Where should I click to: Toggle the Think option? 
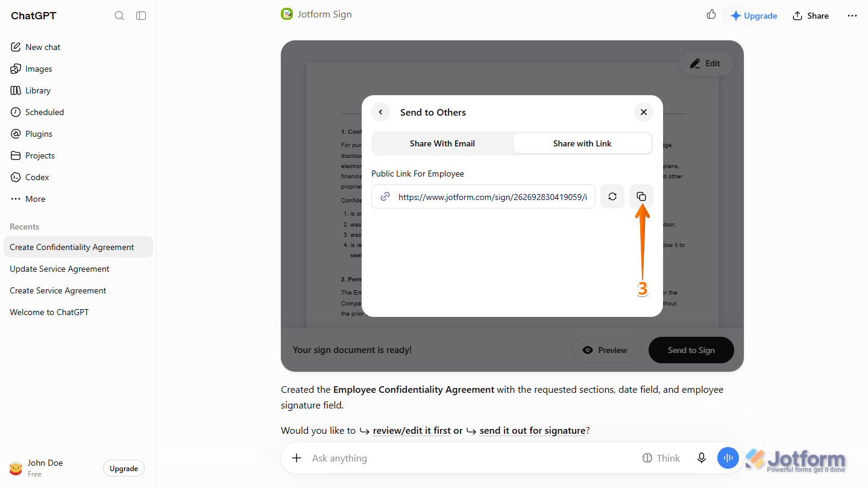661,458
